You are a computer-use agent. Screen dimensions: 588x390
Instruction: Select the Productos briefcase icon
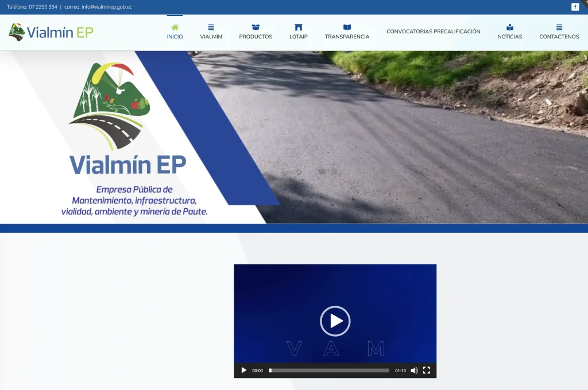point(255,26)
